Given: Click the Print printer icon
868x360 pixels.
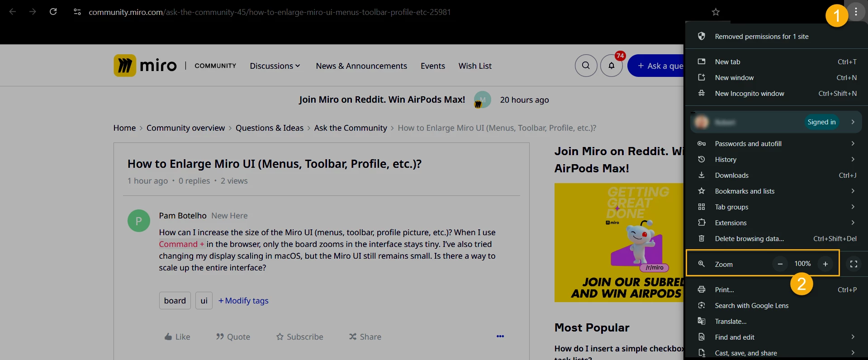Looking at the screenshot, I should [702, 289].
